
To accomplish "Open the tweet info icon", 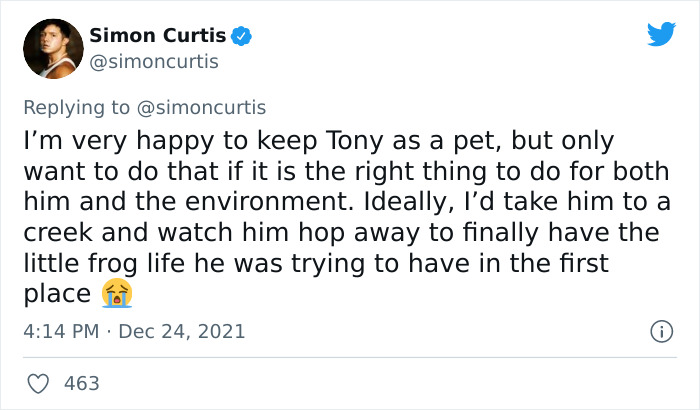I will [x=660, y=330].
